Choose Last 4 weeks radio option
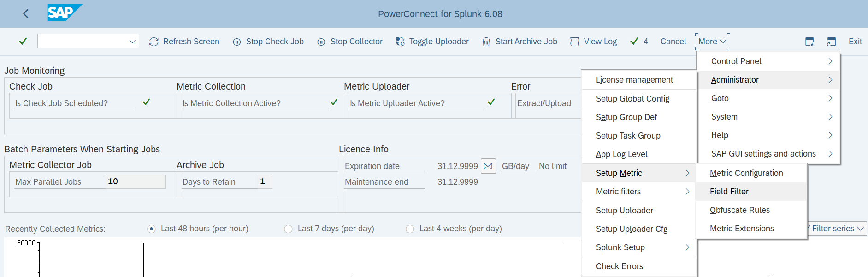The width and height of the screenshot is (868, 277). coord(410,229)
